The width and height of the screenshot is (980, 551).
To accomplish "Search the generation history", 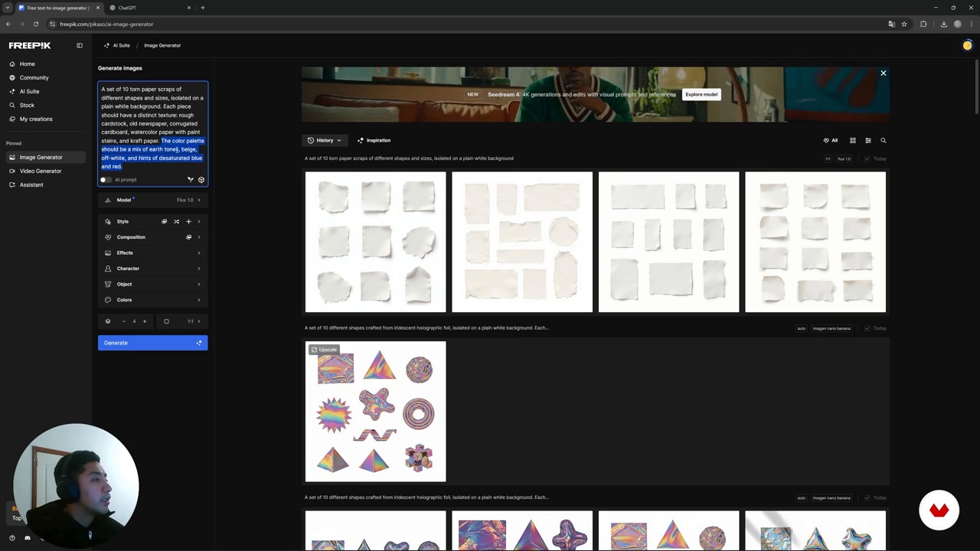I will point(883,141).
